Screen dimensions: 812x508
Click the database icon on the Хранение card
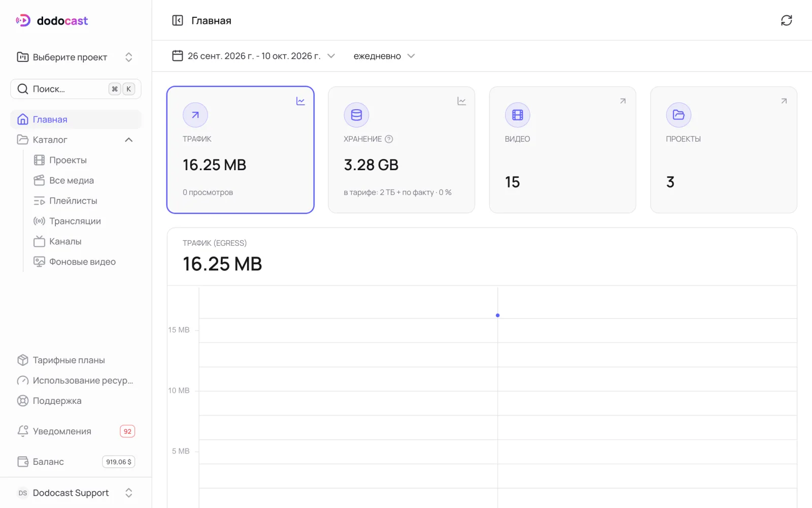tap(357, 115)
